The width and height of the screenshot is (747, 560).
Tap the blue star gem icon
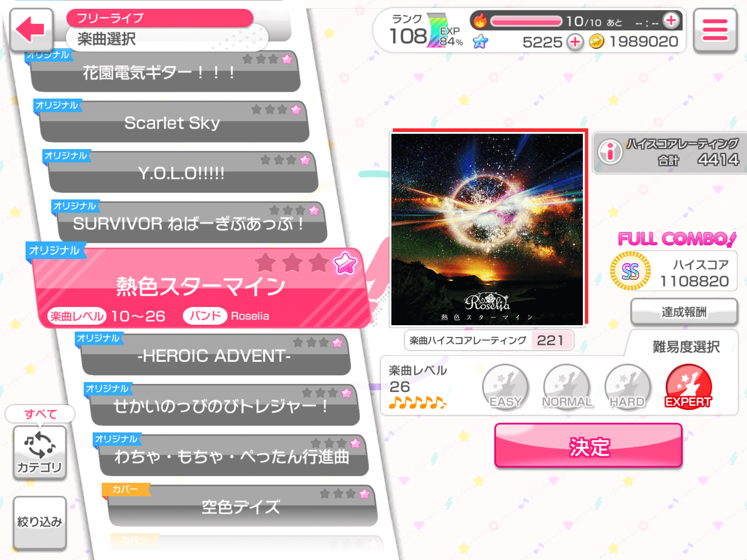pyautogui.click(x=480, y=42)
